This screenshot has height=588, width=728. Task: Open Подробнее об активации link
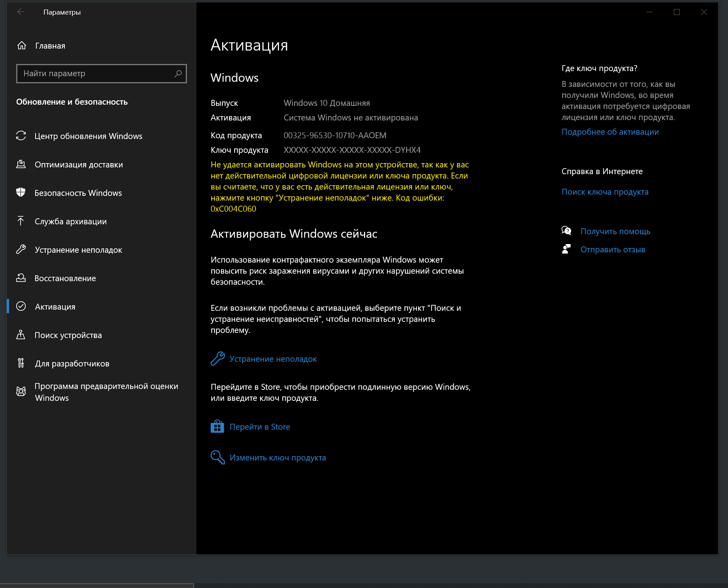tap(610, 132)
